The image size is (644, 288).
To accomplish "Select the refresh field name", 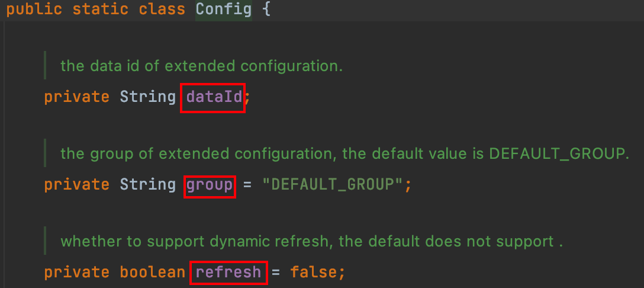I will point(228,272).
